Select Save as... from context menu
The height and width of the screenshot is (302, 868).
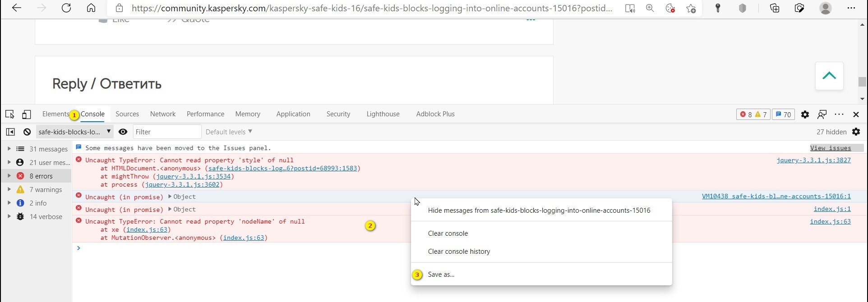tap(441, 275)
